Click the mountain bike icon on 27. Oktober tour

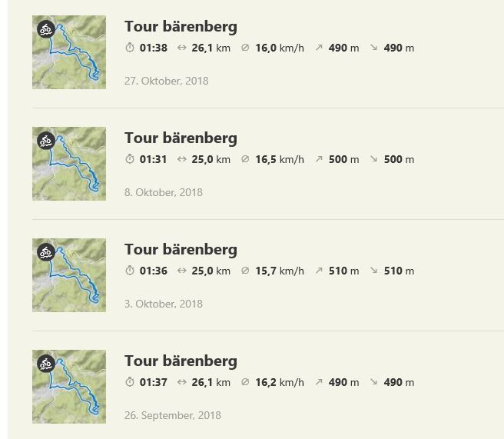point(46,29)
